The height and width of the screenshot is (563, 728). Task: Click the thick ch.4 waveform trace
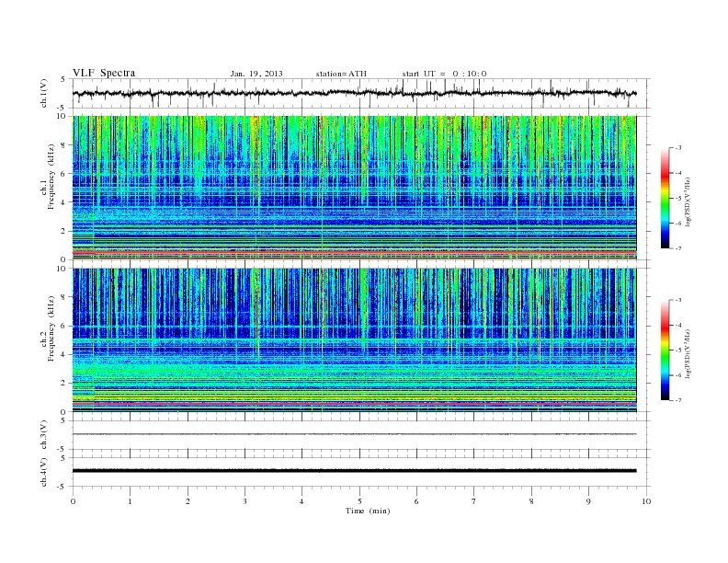tap(354, 471)
